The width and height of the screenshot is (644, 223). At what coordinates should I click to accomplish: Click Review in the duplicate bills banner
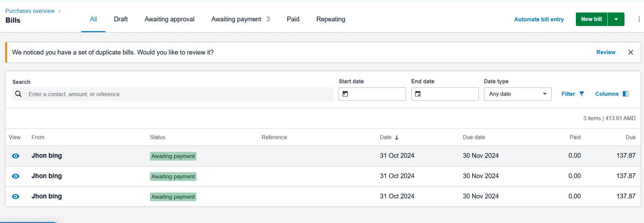(606, 52)
